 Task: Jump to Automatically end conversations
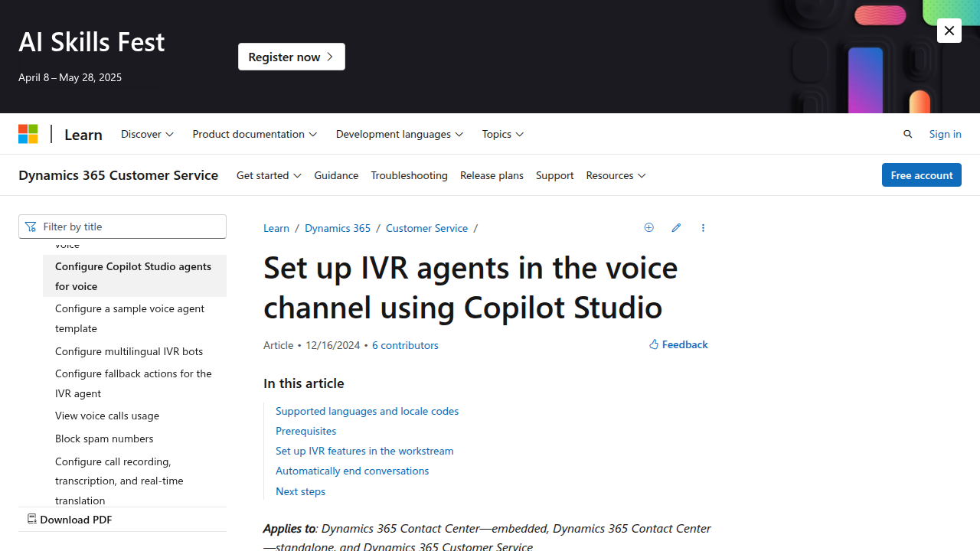(352, 471)
